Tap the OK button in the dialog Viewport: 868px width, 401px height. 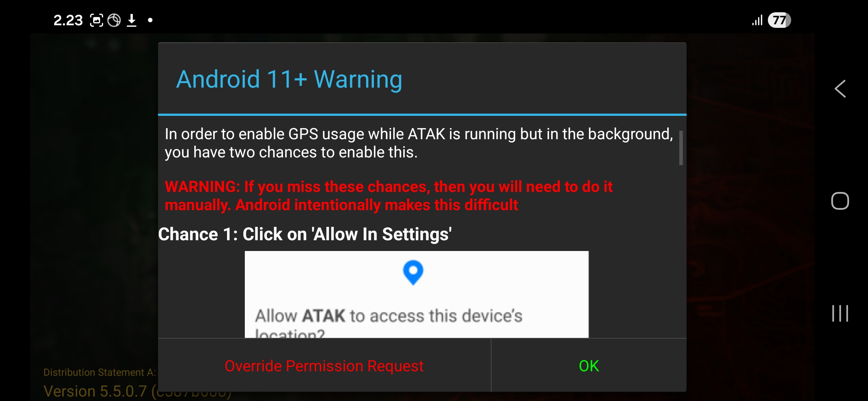(x=589, y=366)
